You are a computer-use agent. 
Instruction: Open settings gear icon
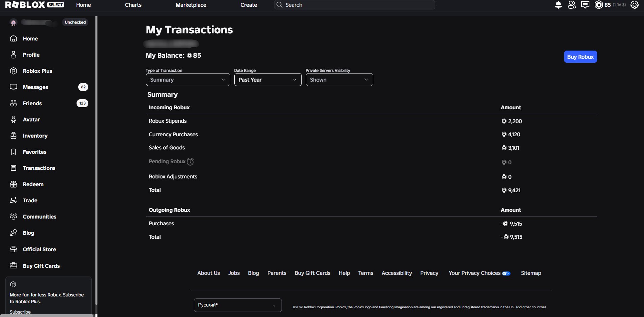point(635,5)
